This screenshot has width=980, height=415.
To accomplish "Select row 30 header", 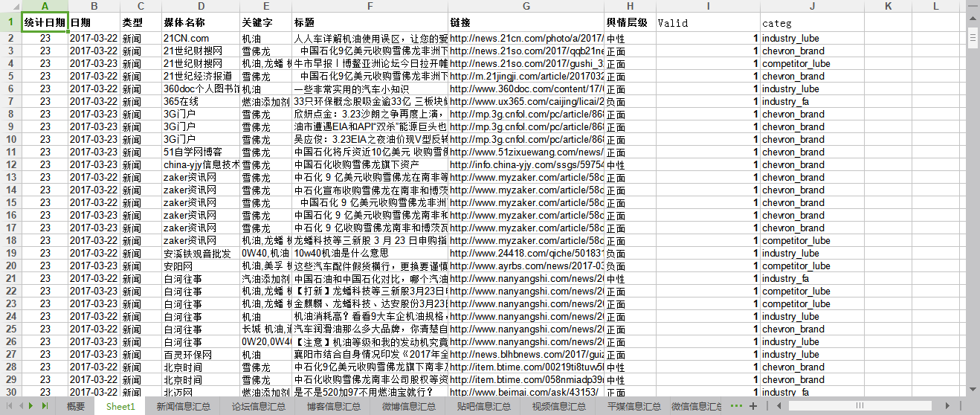I will [x=10, y=392].
